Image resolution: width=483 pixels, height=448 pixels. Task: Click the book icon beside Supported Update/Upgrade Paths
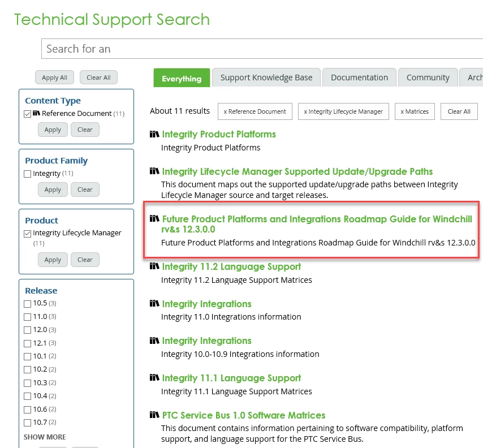[154, 171]
